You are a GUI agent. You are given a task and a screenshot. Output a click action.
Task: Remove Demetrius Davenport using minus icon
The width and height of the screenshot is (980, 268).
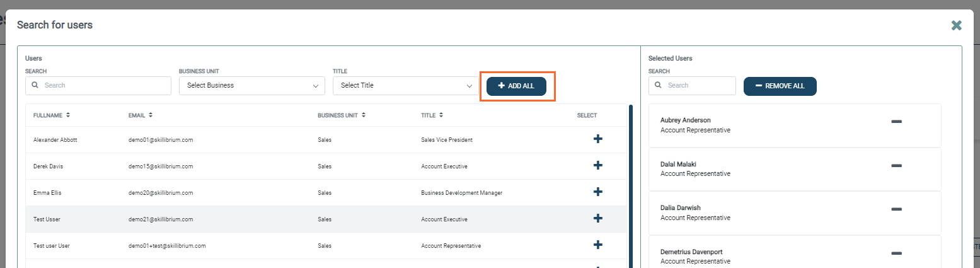896,254
